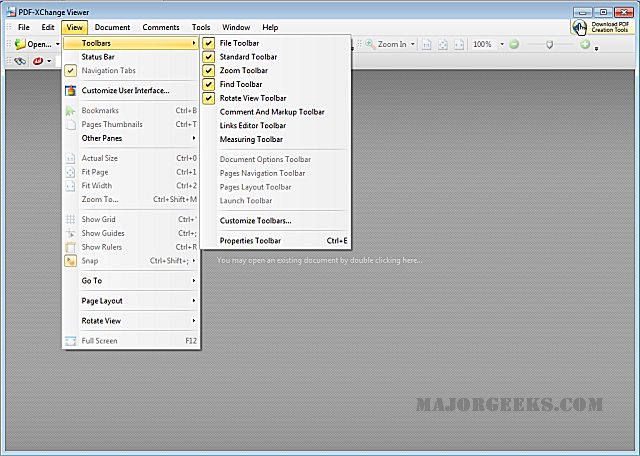Screen dimensions: 640x456
Task: Close the View menu via its title
Action: point(75,27)
